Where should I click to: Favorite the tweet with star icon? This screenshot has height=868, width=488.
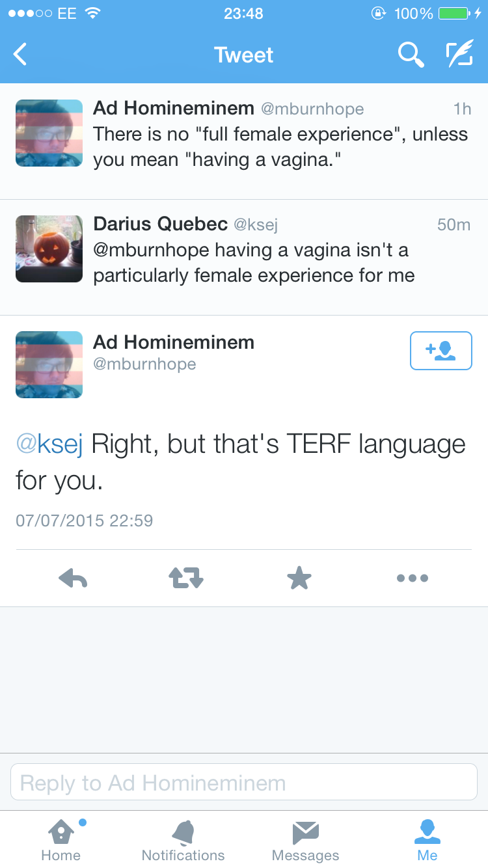pos(299,578)
